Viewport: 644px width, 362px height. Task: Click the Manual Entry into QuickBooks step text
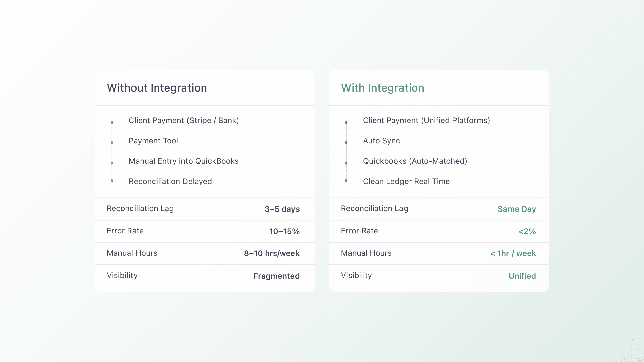click(183, 161)
